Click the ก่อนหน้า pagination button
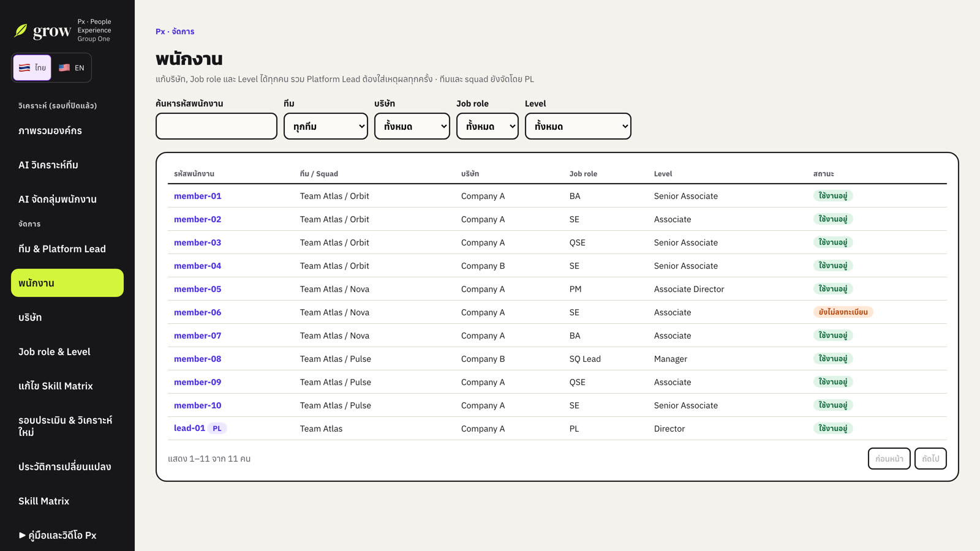The height and width of the screenshot is (551, 980). 889,459
